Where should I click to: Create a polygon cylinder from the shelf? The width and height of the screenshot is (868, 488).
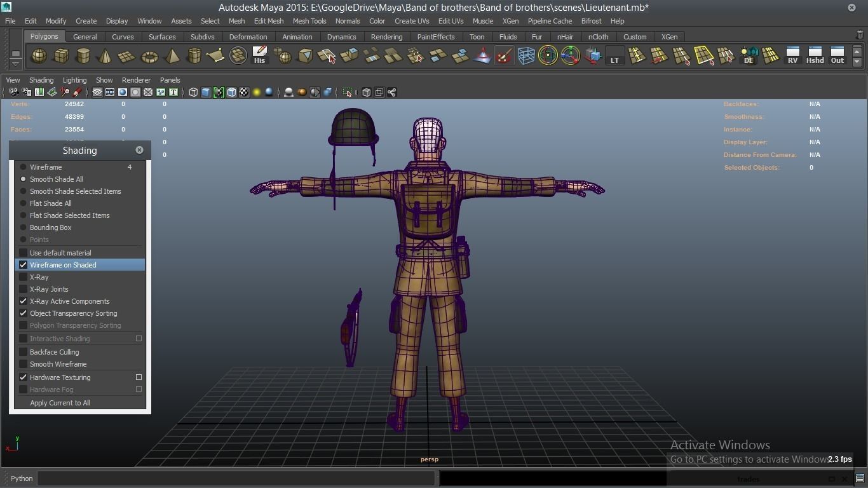[x=83, y=56]
